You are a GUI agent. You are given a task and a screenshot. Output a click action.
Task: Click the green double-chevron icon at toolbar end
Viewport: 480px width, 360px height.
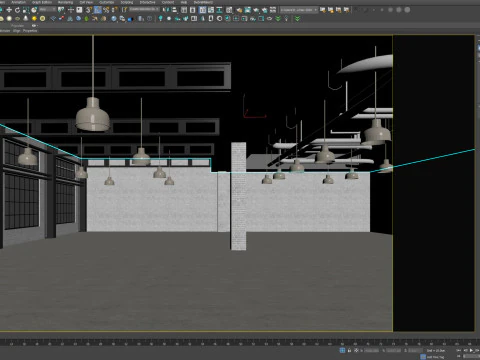tap(297, 19)
